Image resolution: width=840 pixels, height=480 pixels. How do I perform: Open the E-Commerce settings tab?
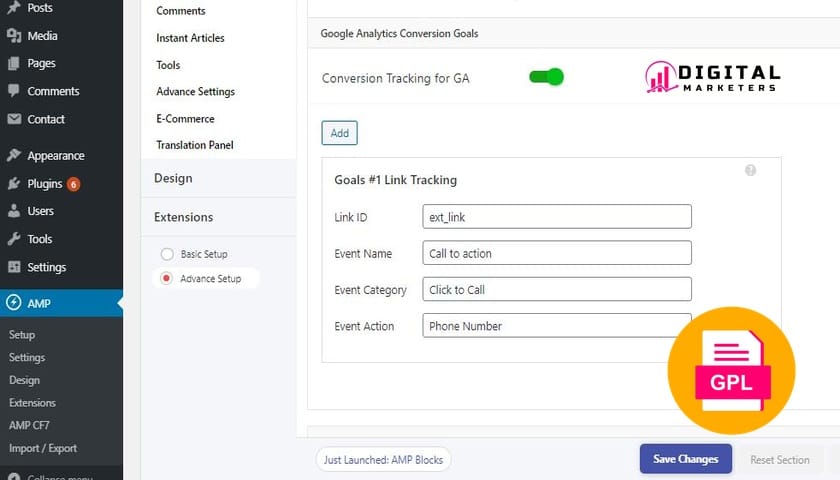pos(185,119)
